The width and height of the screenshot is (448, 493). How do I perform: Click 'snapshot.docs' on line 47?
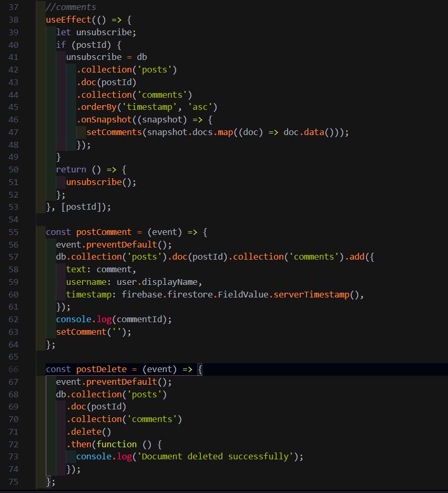click(180, 132)
